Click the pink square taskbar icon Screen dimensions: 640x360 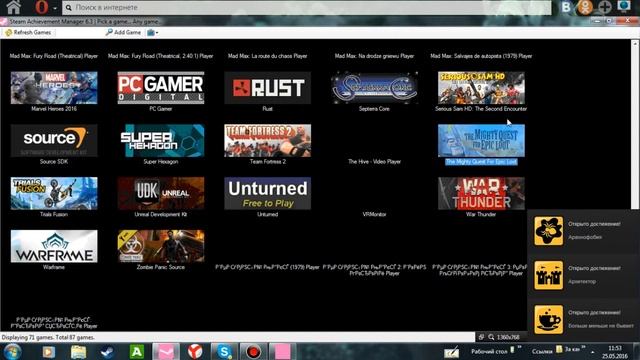[x=282, y=351]
